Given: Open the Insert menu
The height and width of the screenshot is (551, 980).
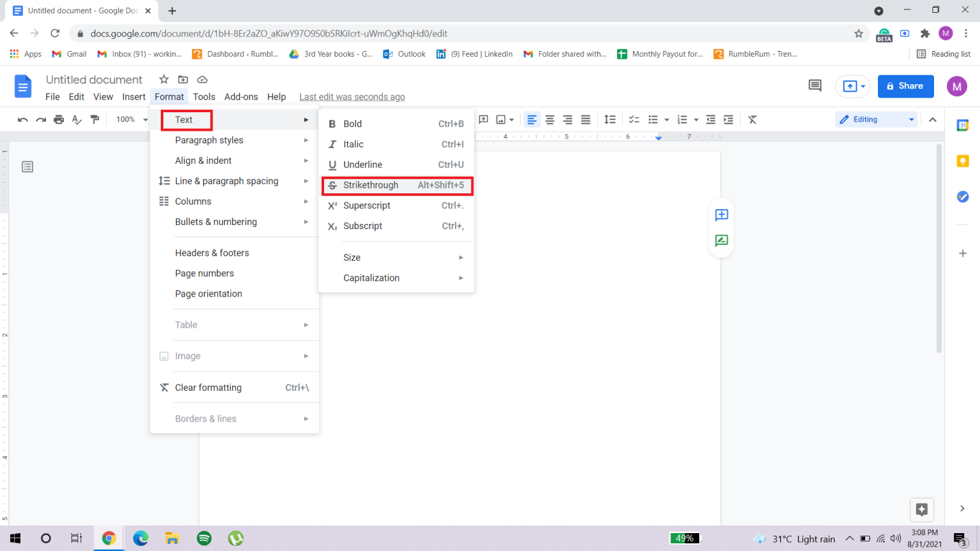Looking at the screenshot, I should [x=133, y=97].
